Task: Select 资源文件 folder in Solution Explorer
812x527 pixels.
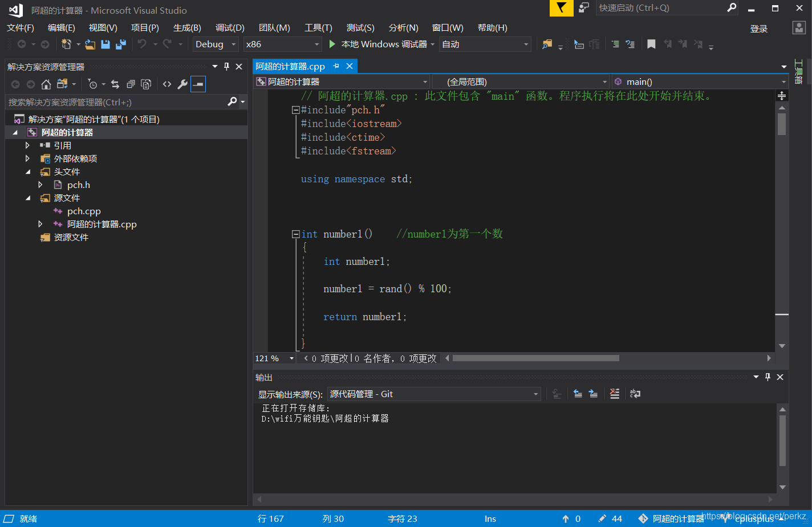Action: [x=71, y=237]
